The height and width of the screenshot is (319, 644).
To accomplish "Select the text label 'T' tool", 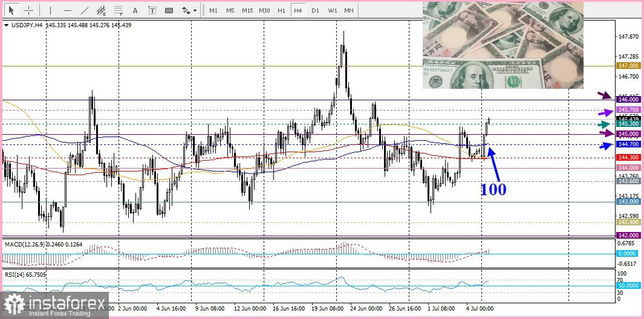I will click(152, 10).
